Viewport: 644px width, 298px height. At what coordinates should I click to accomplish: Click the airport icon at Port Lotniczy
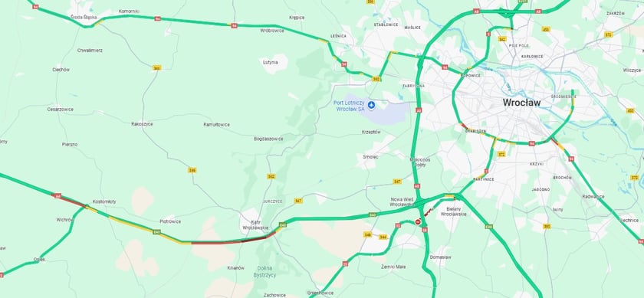(371, 106)
